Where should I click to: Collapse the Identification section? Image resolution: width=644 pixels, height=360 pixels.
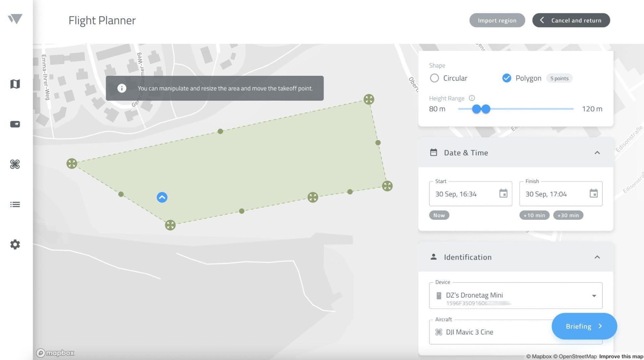coord(597,257)
